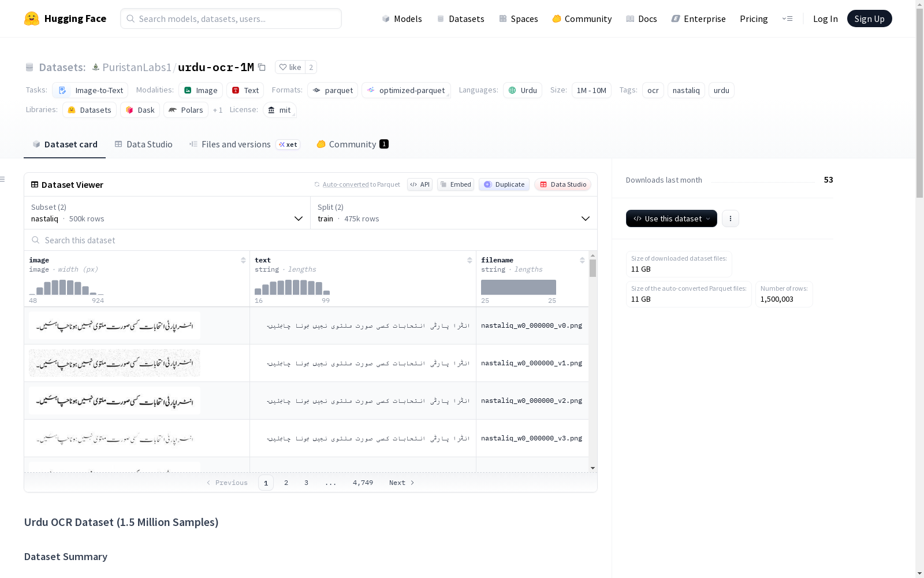
Task: Open the Datasets menu item
Action: (x=460, y=18)
